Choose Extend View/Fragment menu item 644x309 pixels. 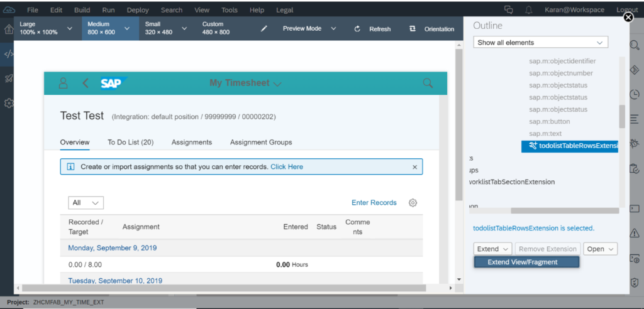pos(526,263)
